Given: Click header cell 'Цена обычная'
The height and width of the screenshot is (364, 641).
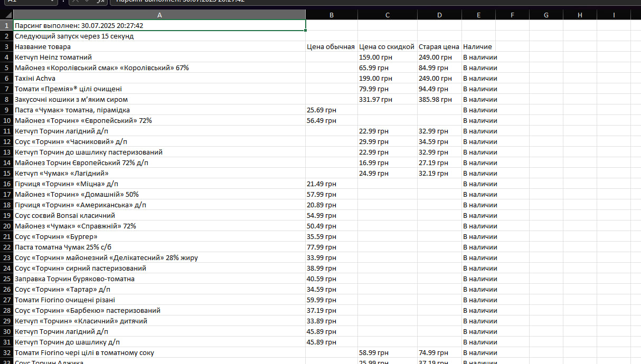Looking at the screenshot, I should coord(332,46).
